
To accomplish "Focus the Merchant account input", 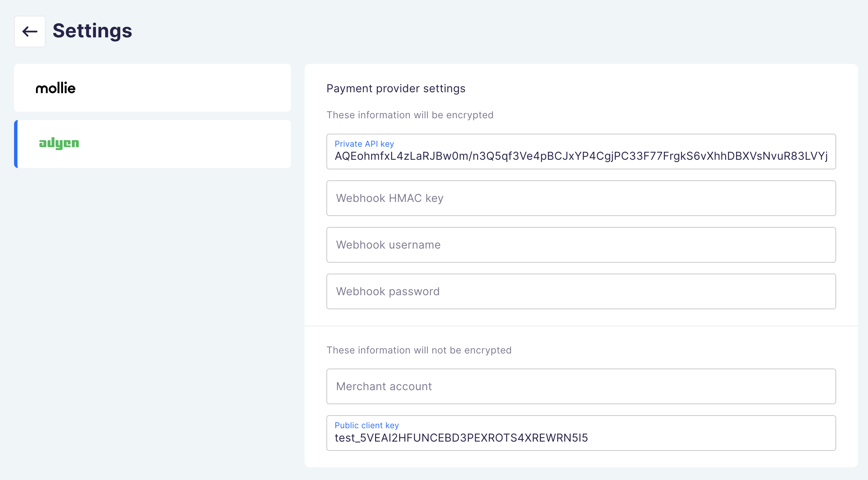I will tap(581, 386).
